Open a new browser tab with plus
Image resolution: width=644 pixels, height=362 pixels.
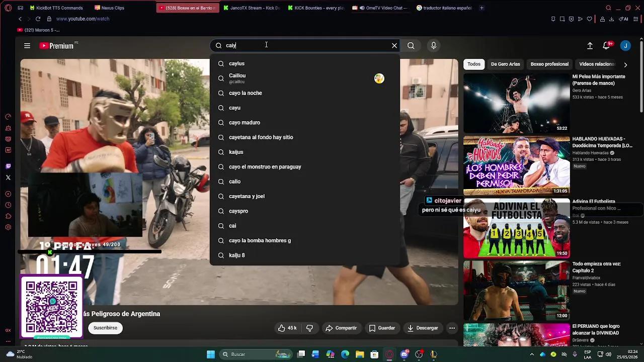481,8
